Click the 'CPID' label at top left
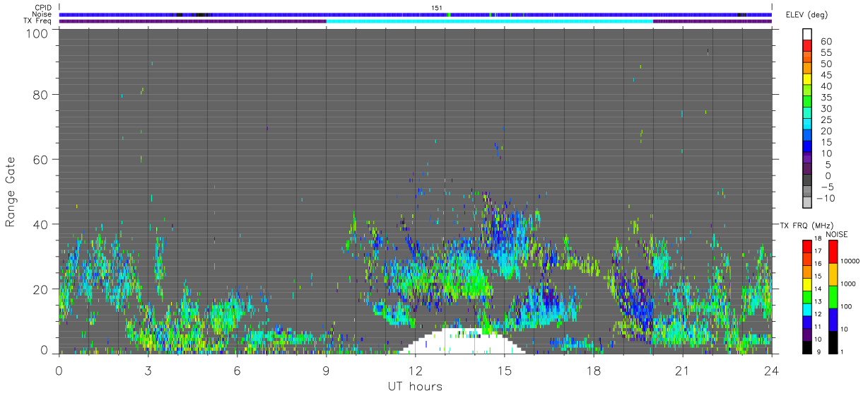 click(43, 7)
